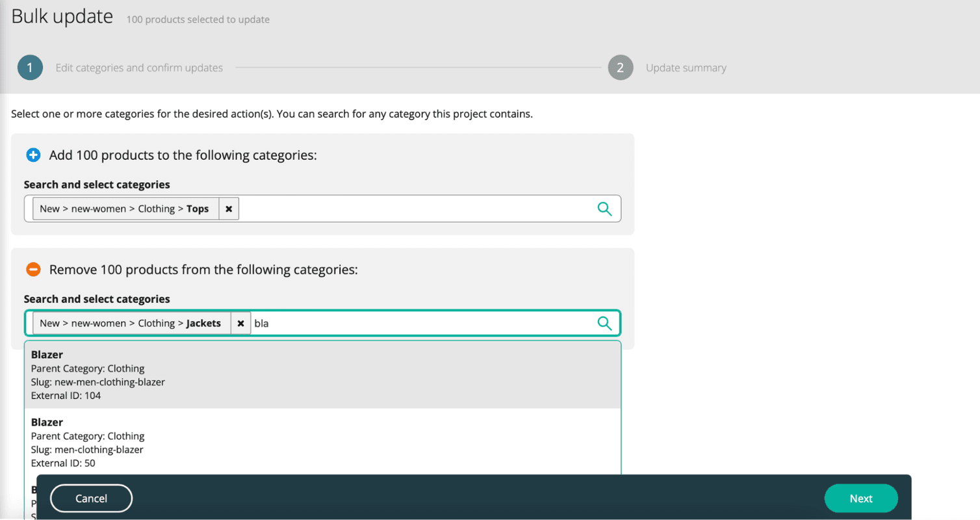Click the blue plus icon for adding products

click(32, 155)
